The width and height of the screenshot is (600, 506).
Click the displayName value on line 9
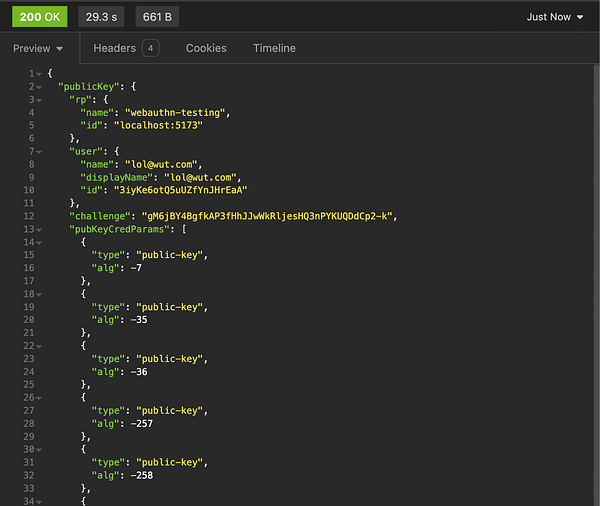pos(201,177)
